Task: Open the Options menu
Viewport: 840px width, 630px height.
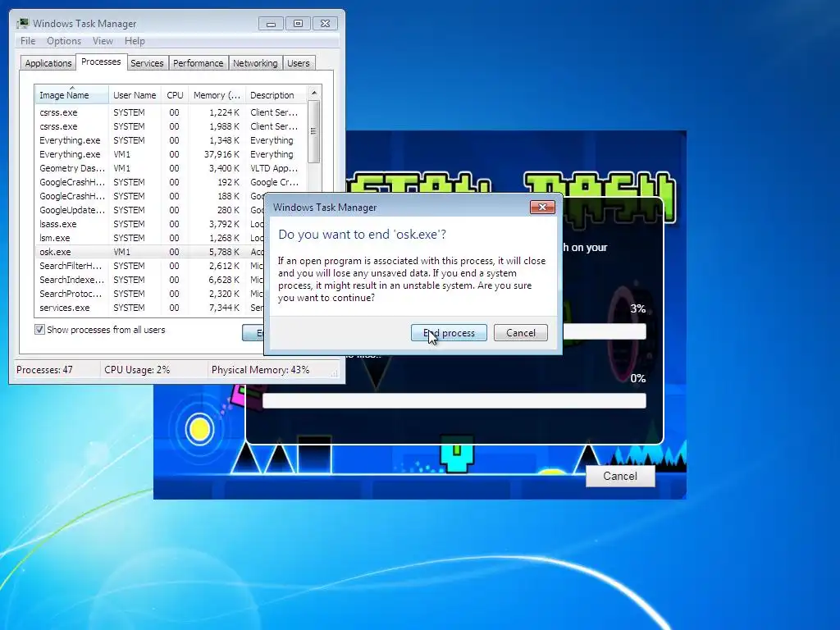Action: pos(64,41)
